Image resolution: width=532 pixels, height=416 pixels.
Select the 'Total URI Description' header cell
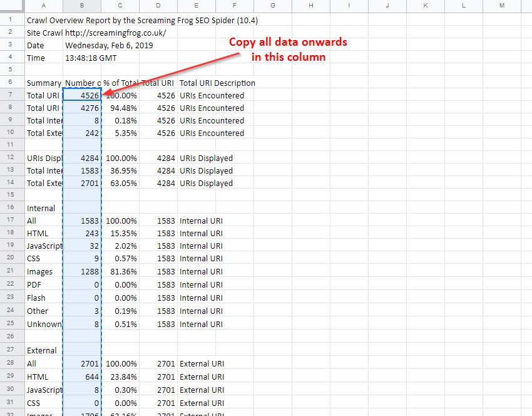pos(217,83)
